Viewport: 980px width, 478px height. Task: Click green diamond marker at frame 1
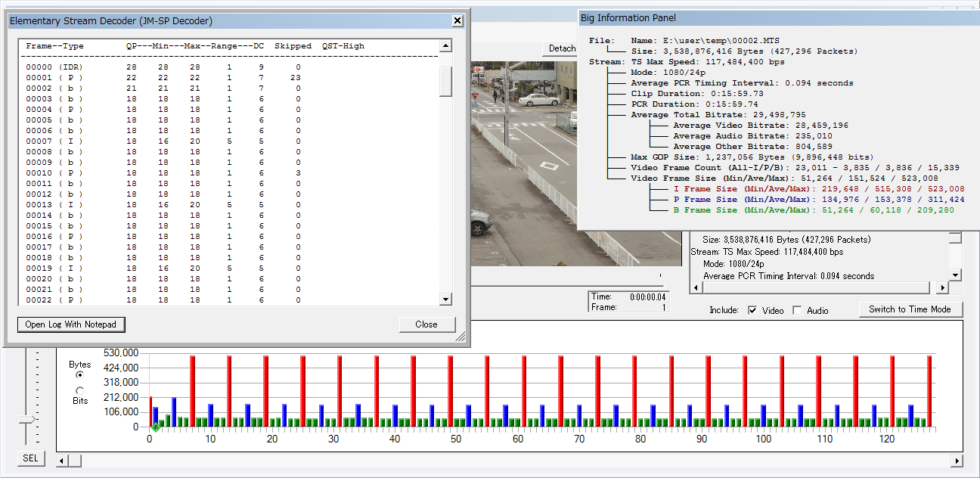pos(155,428)
